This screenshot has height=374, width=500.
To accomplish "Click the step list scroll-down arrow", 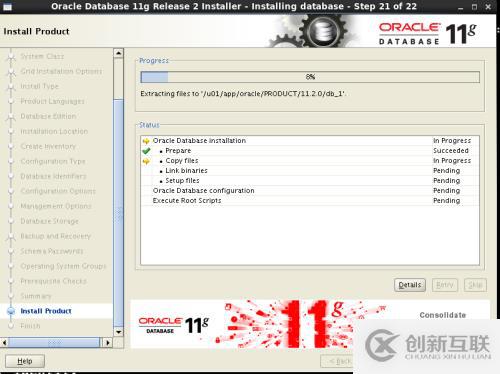I will tap(118, 332).
